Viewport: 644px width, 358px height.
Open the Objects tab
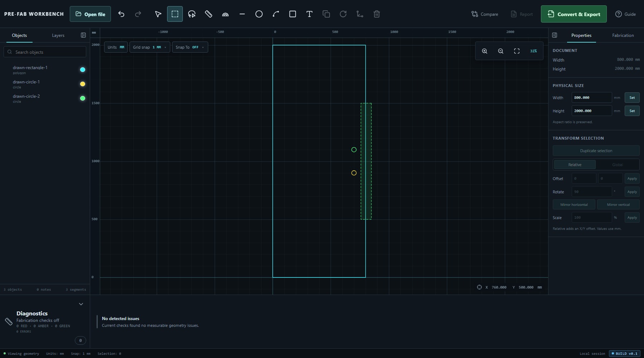point(19,35)
